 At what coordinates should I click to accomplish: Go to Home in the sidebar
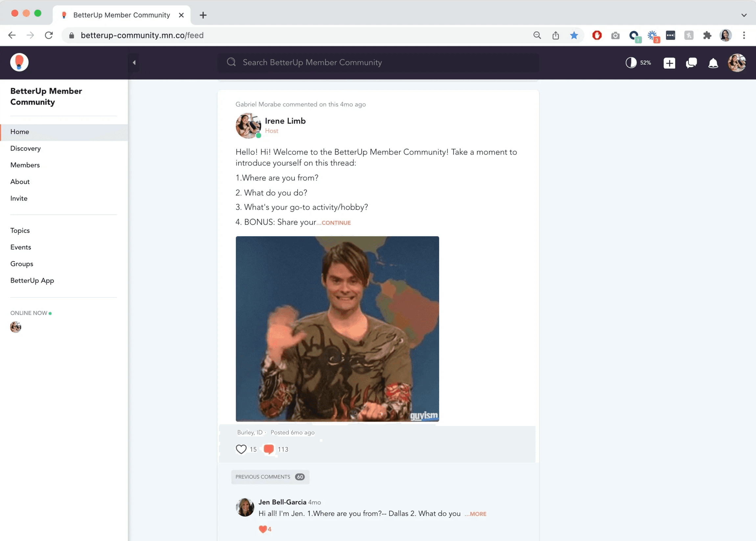[x=64, y=132]
